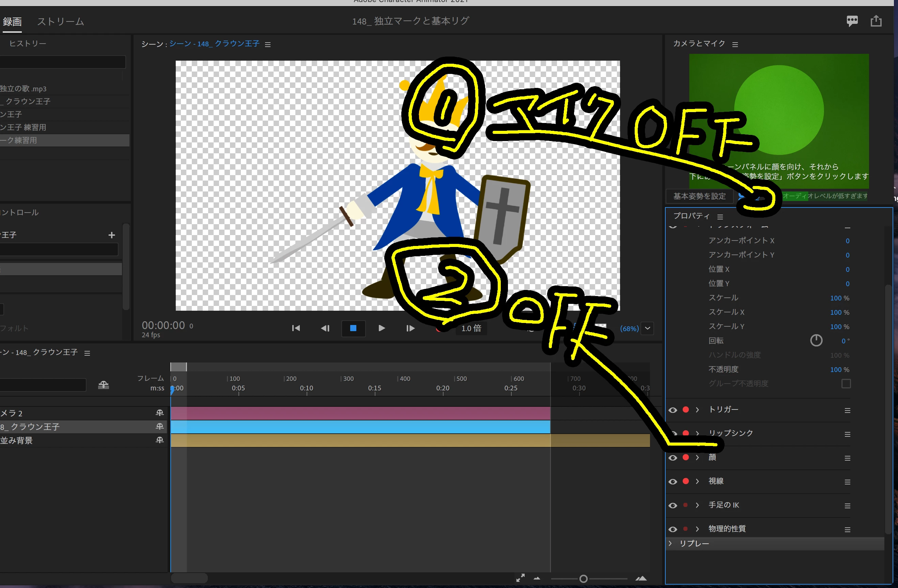This screenshot has height=588, width=898.
Task: Disarm the red record dot for 顔
Action: pyautogui.click(x=686, y=458)
